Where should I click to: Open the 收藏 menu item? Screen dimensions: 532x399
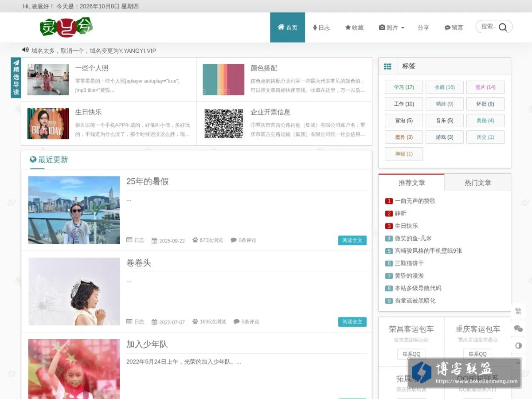(x=354, y=27)
